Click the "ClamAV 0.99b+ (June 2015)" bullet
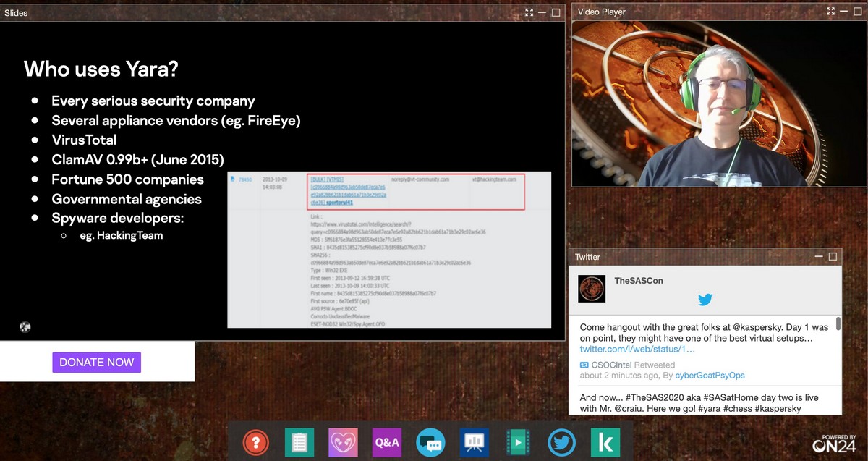Viewport: 868px width, 461px height. pyautogui.click(x=137, y=159)
